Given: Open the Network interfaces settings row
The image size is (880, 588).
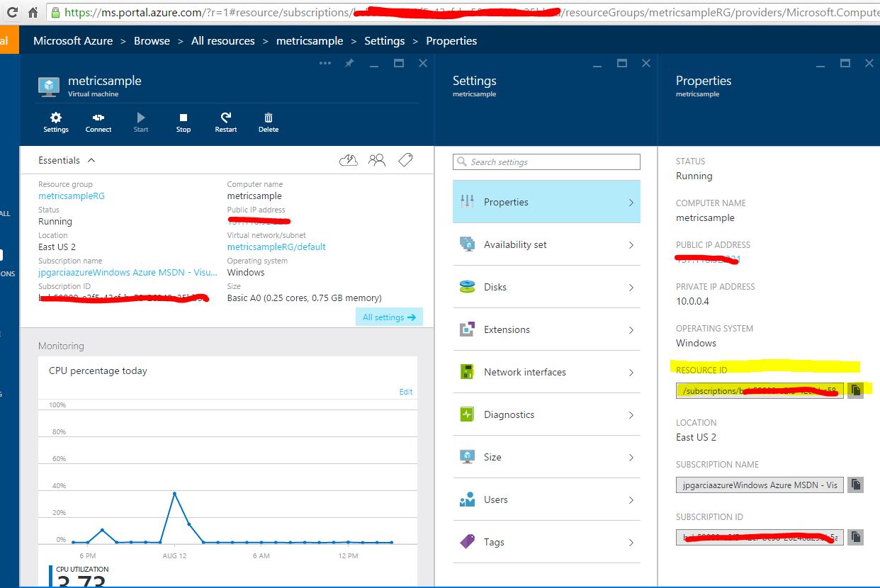Looking at the screenshot, I should tap(546, 372).
